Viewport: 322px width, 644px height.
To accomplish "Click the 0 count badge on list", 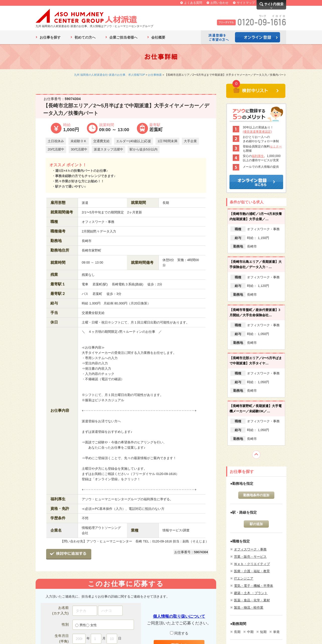I will (x=236, y=84).
